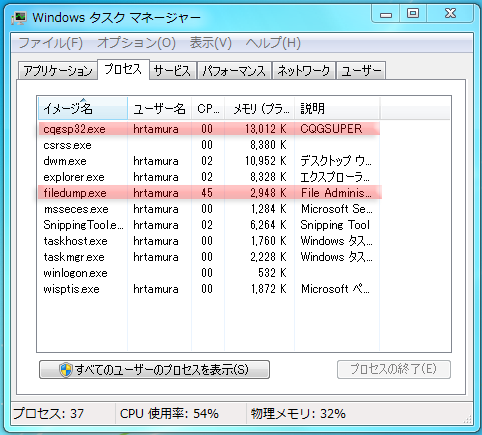Switch to the アプリケーション tab
Screen dimensions: 482x435
click(x=58, y=71)
